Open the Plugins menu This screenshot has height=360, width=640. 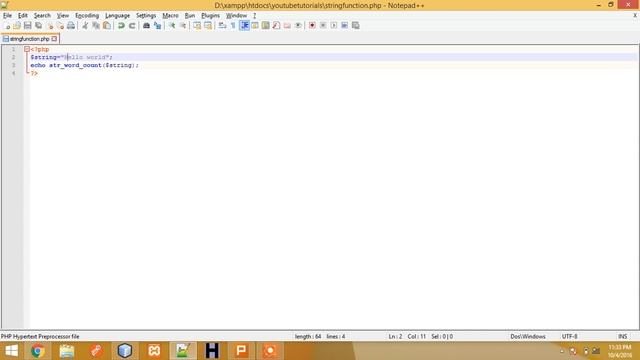[210, 16]
